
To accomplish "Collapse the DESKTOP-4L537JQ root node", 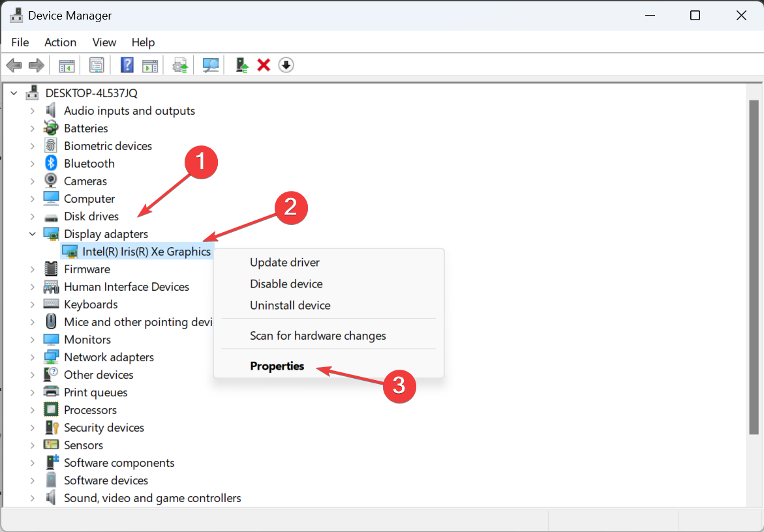I will 14,93.
